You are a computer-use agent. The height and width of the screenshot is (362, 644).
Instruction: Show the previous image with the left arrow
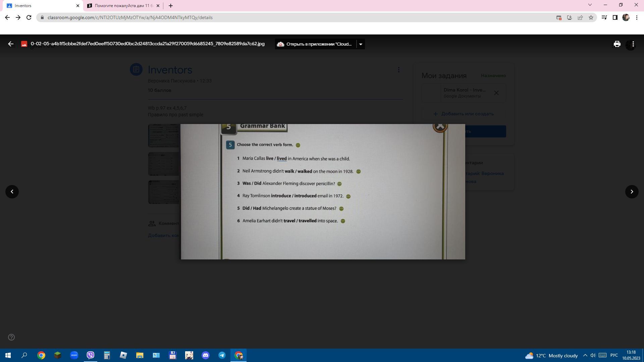pos(12,192)
